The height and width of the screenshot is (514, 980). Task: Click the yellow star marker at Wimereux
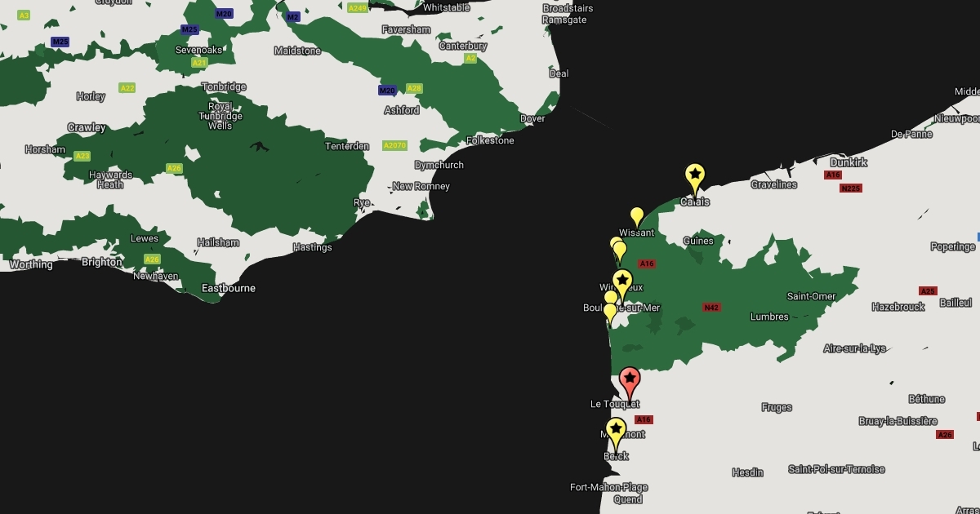click(x=622, y=282)
